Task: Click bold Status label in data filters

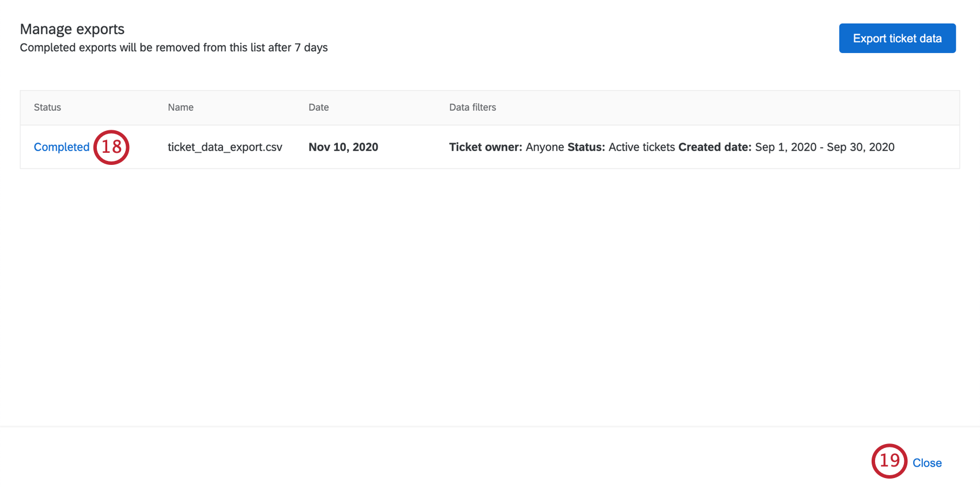Action: [586, 147]
